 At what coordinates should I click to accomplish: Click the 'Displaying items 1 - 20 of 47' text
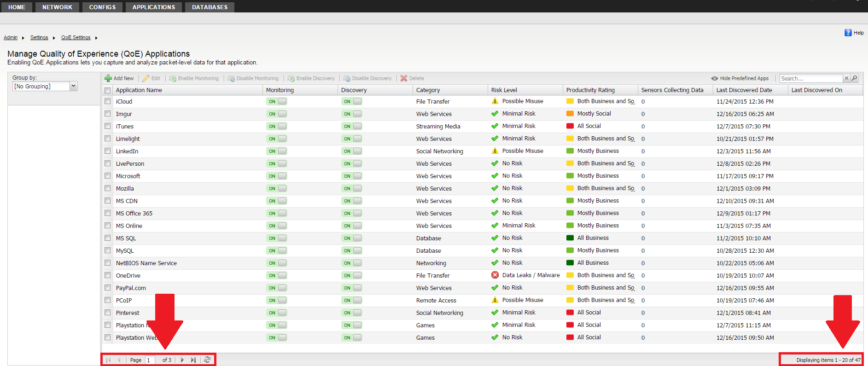828,360
